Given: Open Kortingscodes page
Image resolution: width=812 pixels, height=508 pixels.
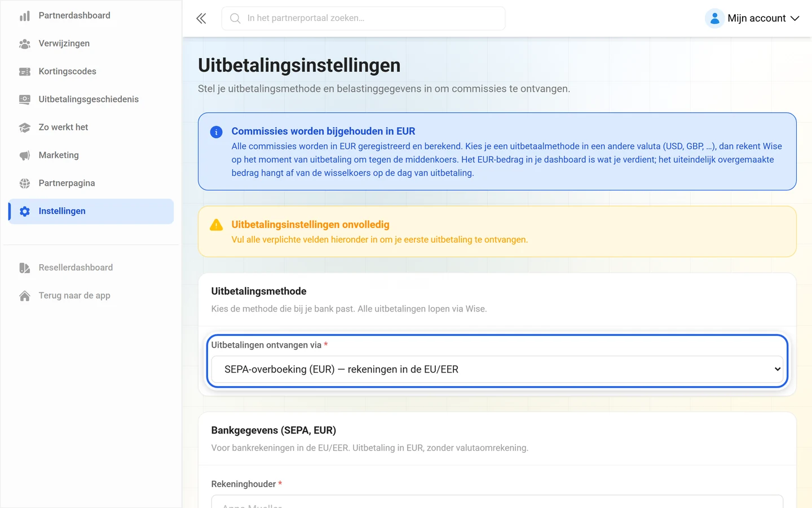Looking at the screenshot, I should tap(91, 72).
